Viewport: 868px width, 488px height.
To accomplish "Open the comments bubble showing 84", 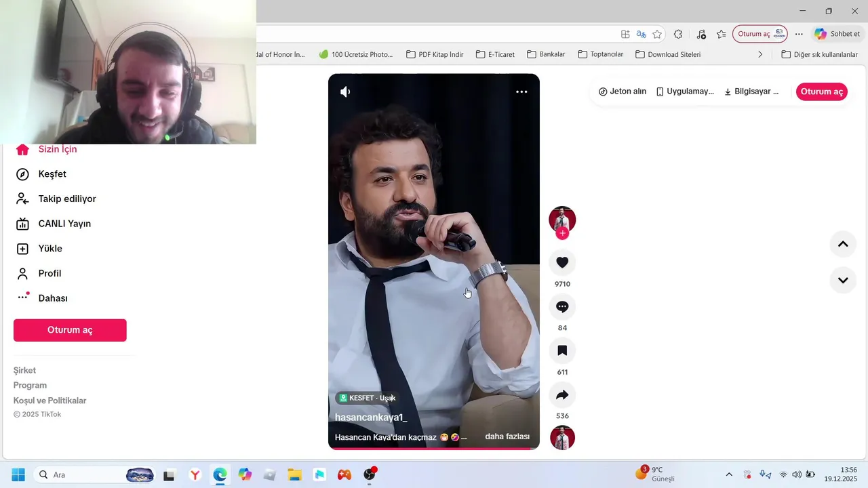I will tap(562, 306).
